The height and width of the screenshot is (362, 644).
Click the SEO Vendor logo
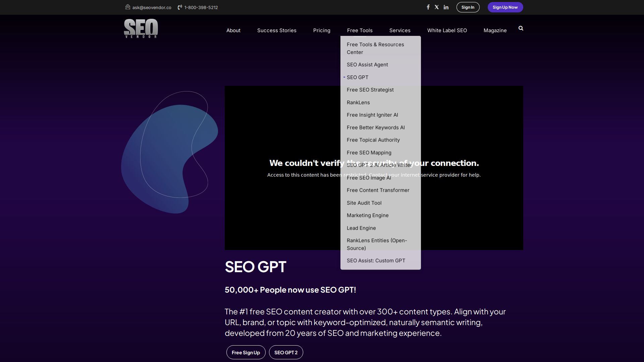tap(141, 29)
